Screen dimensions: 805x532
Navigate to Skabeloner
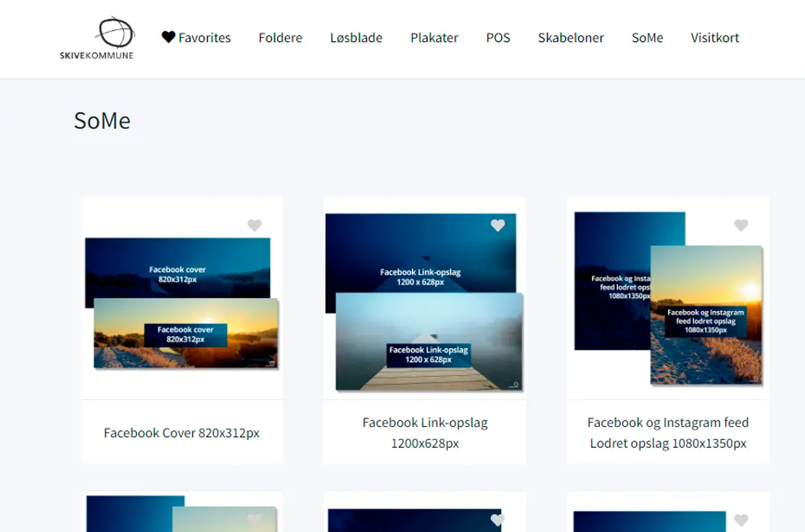click(571, 38)
